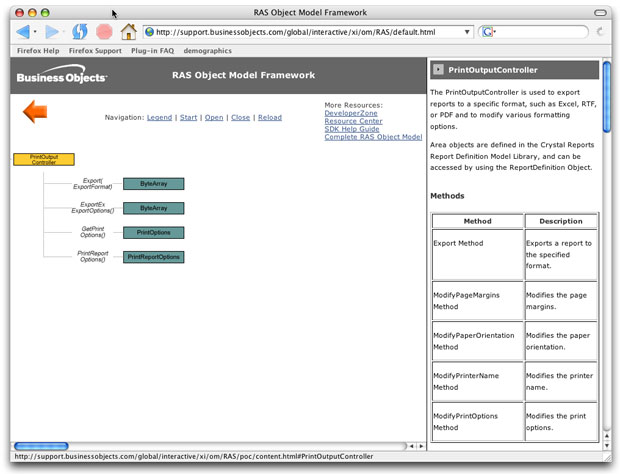Click the ModifyPageMargins Method cell
This screenshot has width=620, height=474.
click(478, 301)
